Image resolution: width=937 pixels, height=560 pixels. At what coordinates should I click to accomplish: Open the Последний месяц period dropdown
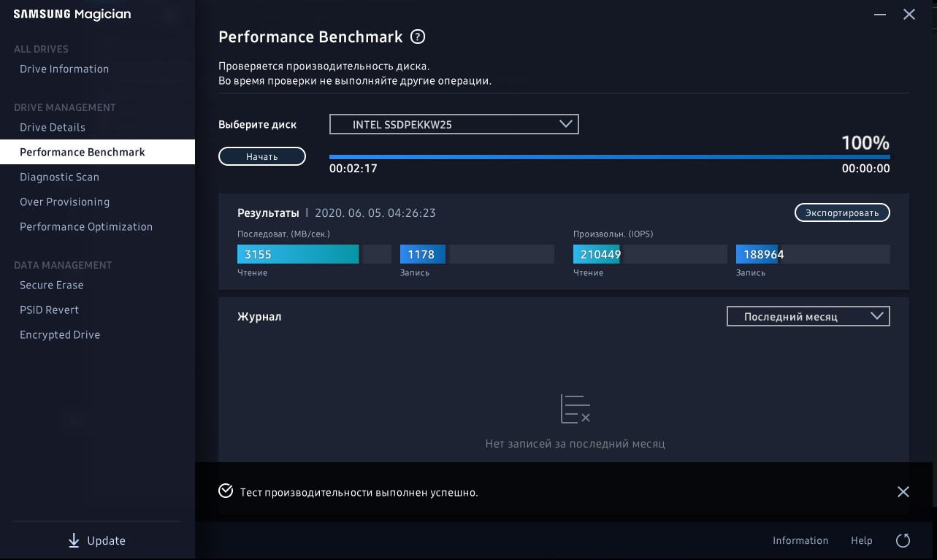click(x=808, y=316)
